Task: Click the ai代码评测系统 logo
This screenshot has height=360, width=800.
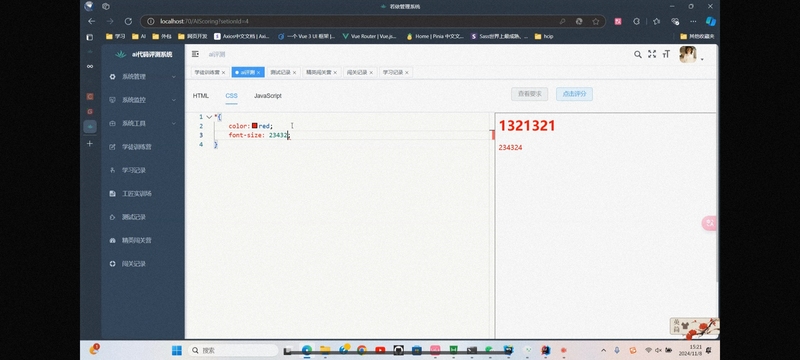Action: click(143, 54)
